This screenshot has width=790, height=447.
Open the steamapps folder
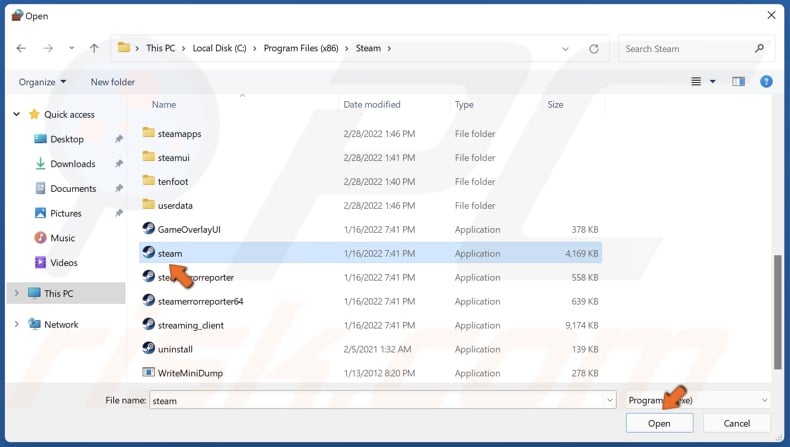pos(179,133)
